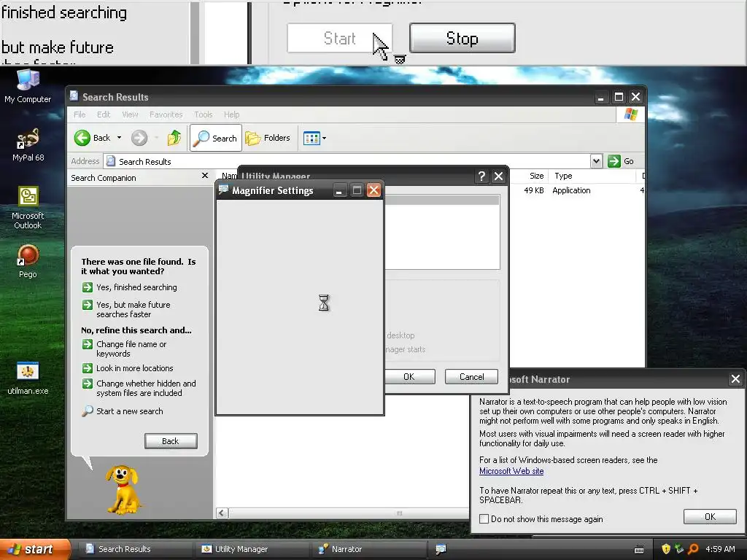Click Back button in Search Companion
This screenshot has height=560, width=747.
click(171, 441)
